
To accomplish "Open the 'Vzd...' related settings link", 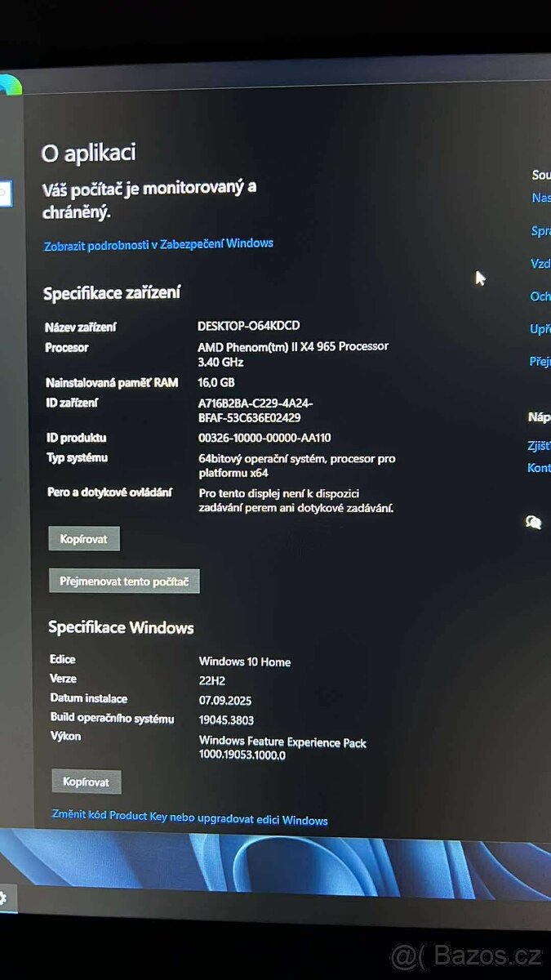I will click(540, 264).
